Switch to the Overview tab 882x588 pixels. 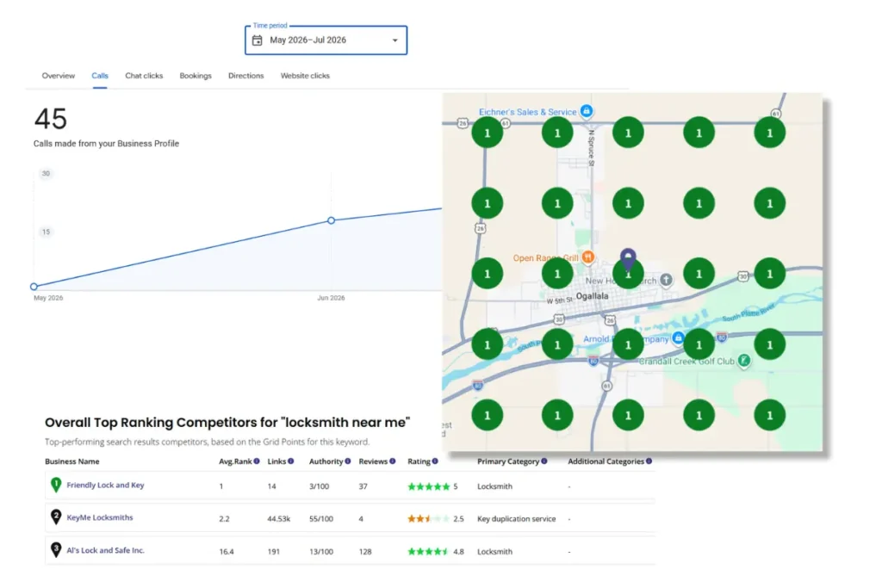tap(58, 75)
